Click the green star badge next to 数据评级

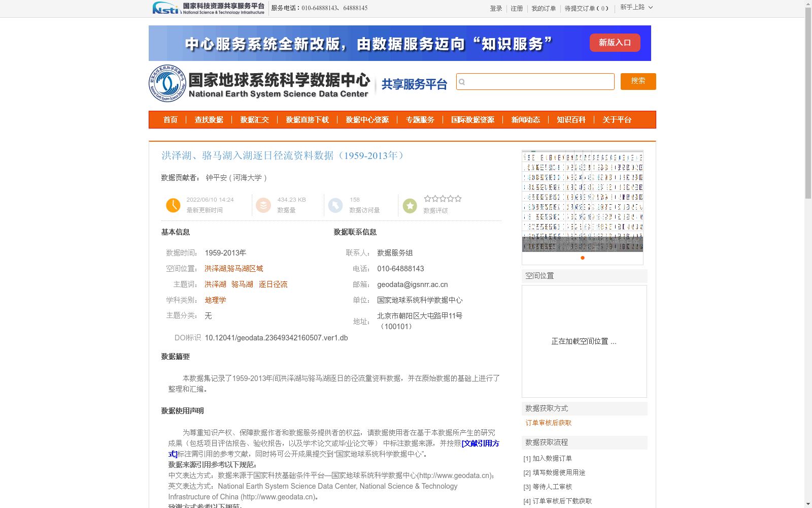pos(410,205)
